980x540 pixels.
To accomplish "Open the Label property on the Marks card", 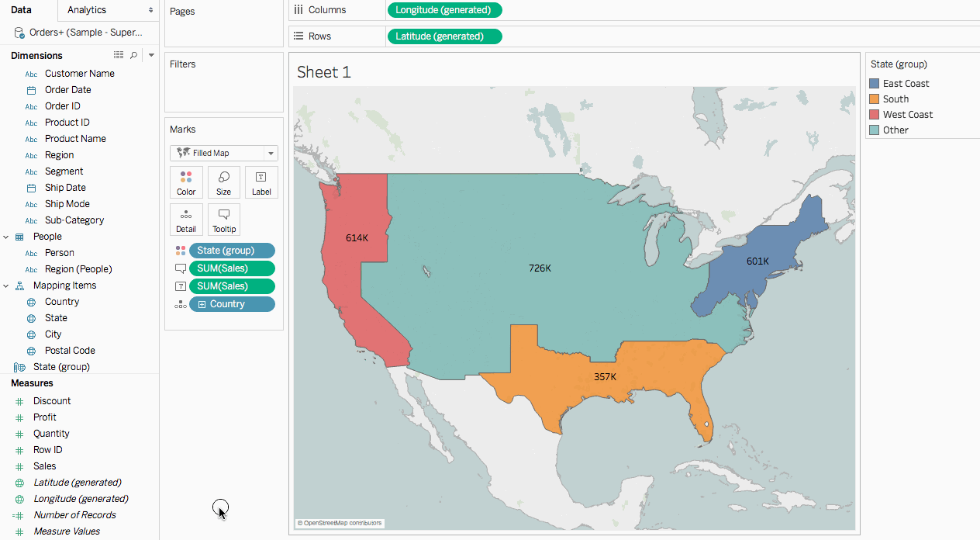I will tap(261, 182).
